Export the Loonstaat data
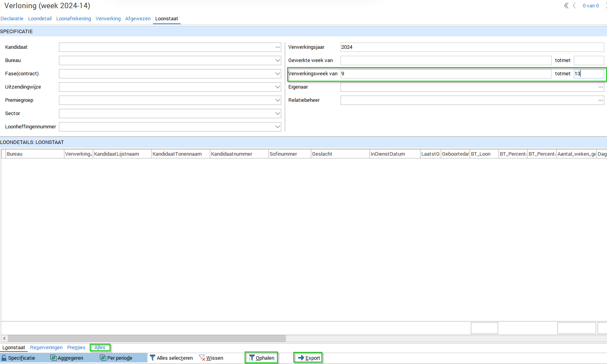 309,358
